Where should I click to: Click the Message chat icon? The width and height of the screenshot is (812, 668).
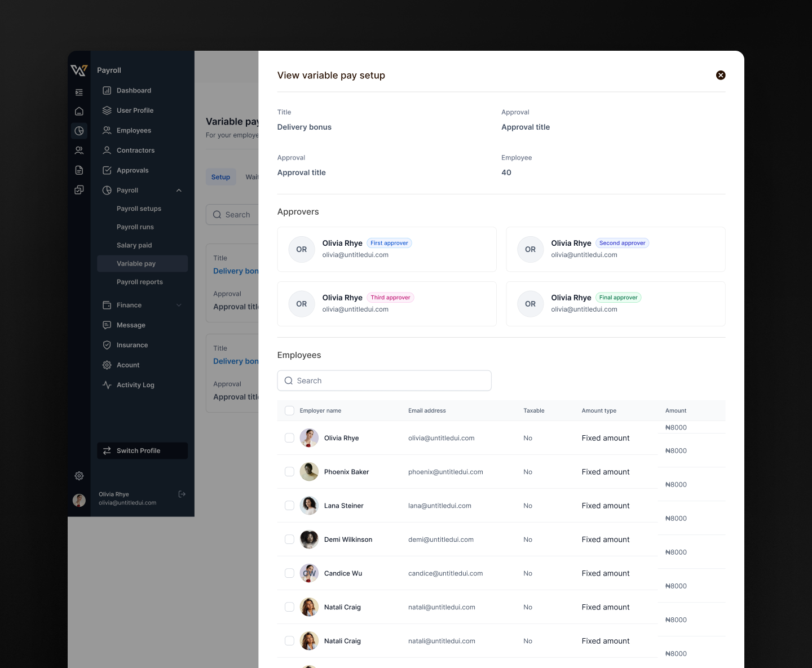coord(107,325)
